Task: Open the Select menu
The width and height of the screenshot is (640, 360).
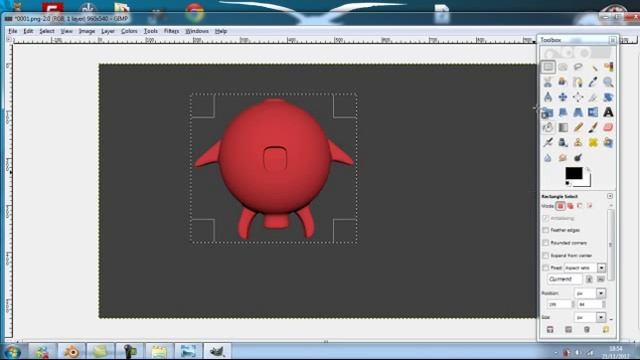Action: 47,31
